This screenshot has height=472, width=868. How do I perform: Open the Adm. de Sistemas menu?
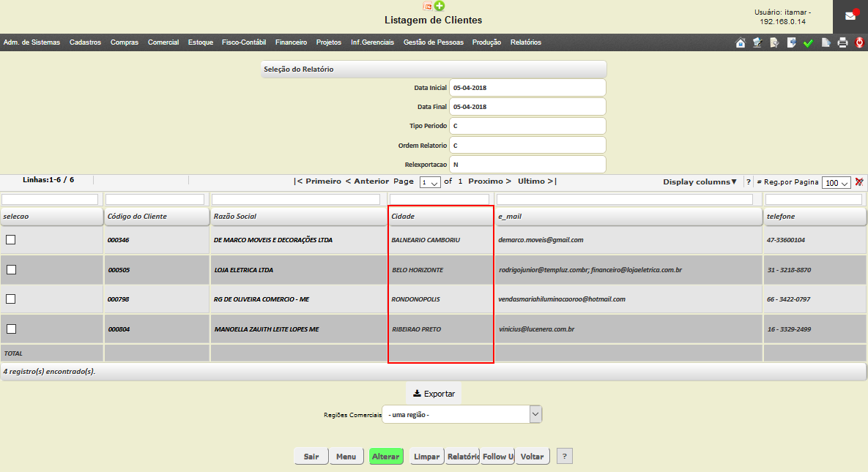click(x=31, y=42)
